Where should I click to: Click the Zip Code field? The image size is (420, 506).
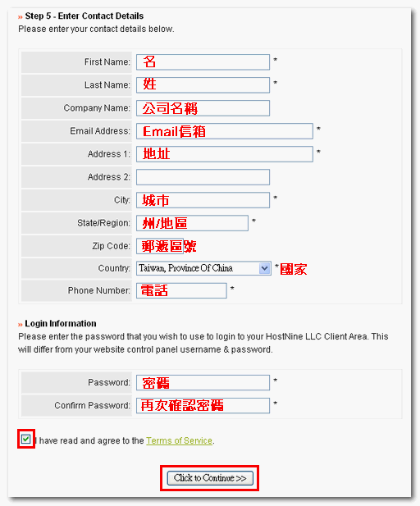[160, 246]
